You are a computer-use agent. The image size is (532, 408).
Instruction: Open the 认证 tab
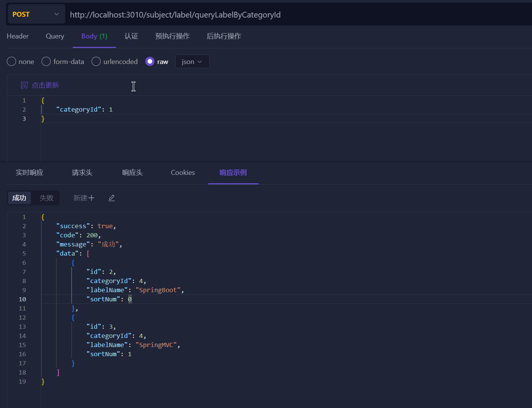point(131,36)
